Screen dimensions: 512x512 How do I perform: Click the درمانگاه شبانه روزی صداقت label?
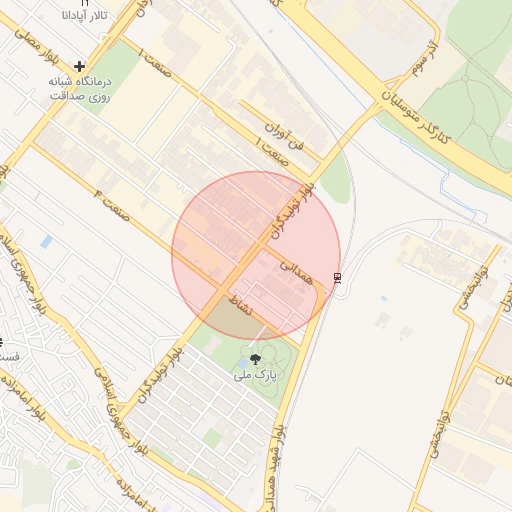tap(80, 89)
